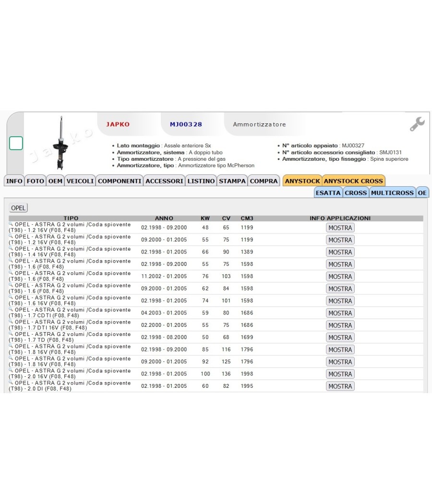Click magnifier icon of 2.0 DI row

[11, 383]
